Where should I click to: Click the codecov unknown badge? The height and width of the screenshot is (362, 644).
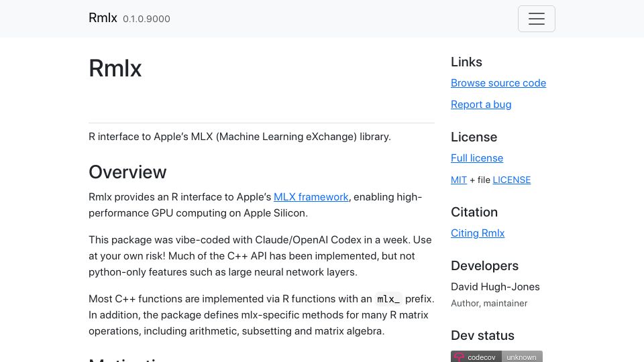pyautogui.click(x=496, y=357)
